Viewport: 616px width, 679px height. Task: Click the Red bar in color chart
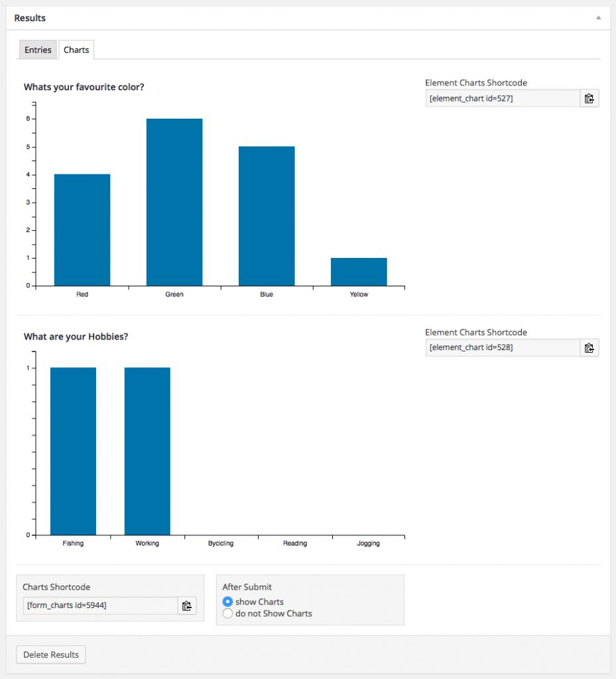point(82,230)
